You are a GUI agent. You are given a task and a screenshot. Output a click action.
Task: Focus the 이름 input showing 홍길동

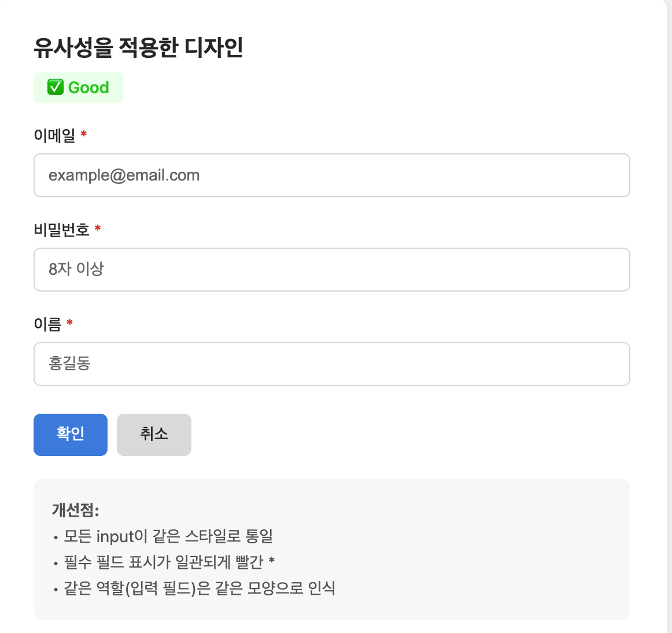coord(331,364)
